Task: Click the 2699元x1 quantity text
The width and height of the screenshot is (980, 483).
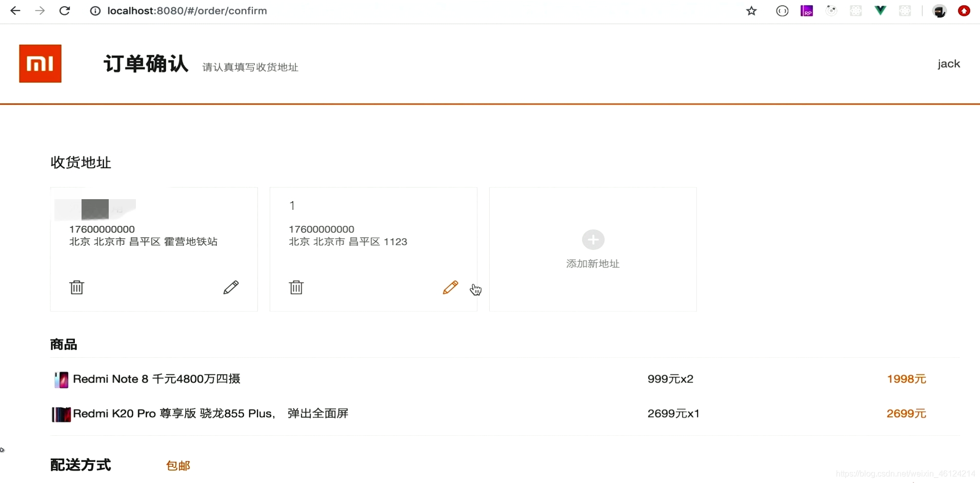Action: pos(673,413)
